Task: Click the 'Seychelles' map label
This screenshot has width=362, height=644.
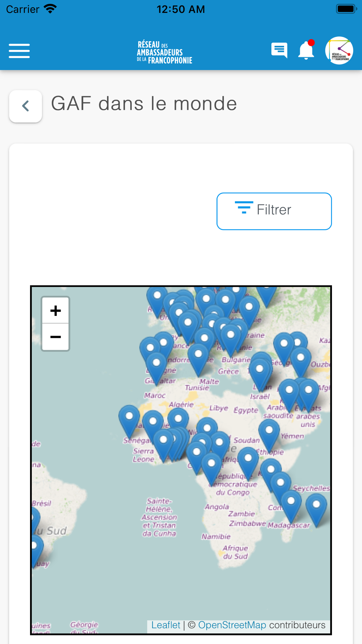Action: point(311,488)
